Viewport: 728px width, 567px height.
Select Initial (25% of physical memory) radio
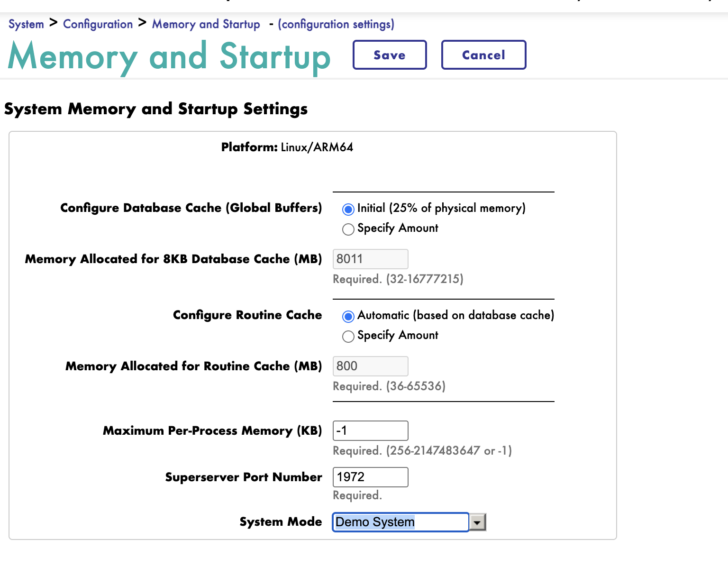point(348,209)
